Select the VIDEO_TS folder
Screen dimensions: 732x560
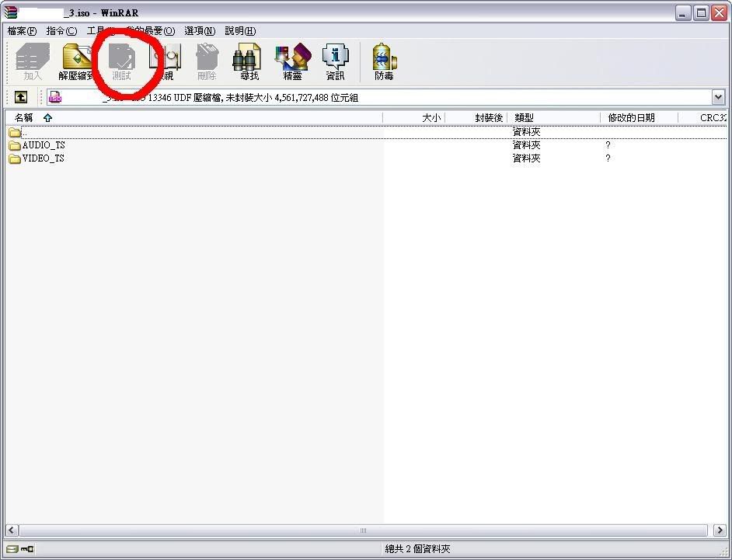pos(43,158)
